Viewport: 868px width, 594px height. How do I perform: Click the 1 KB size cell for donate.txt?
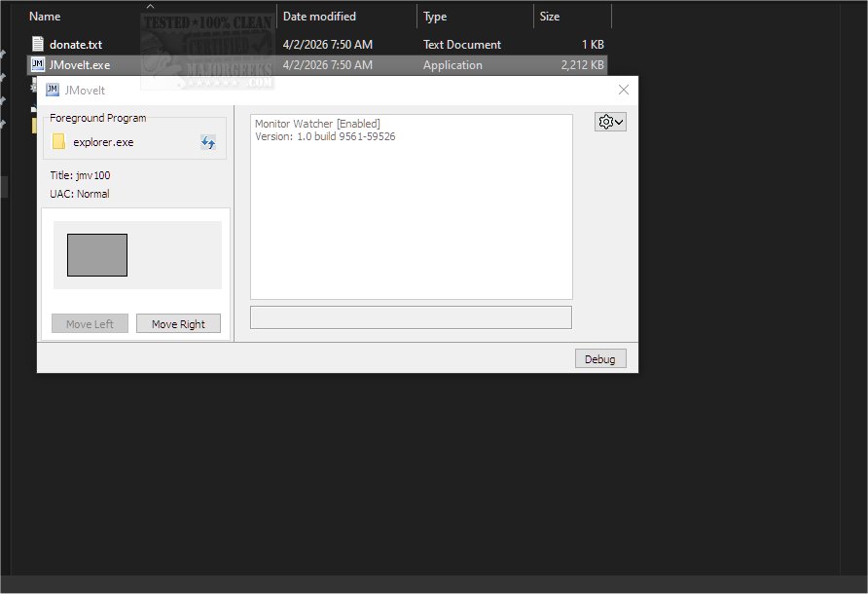[593, 45]
